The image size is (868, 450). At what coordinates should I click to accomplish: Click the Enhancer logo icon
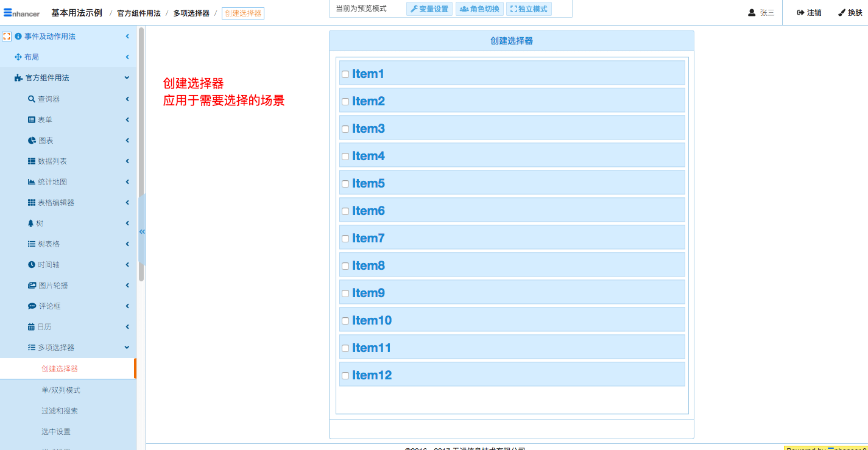pyautogui.click(x=8, y=12)
